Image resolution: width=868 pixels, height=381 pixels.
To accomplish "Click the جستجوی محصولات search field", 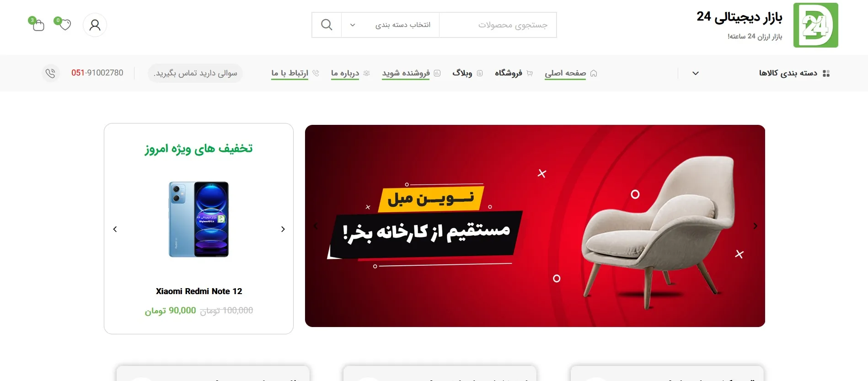I will (x=498, y=25).
